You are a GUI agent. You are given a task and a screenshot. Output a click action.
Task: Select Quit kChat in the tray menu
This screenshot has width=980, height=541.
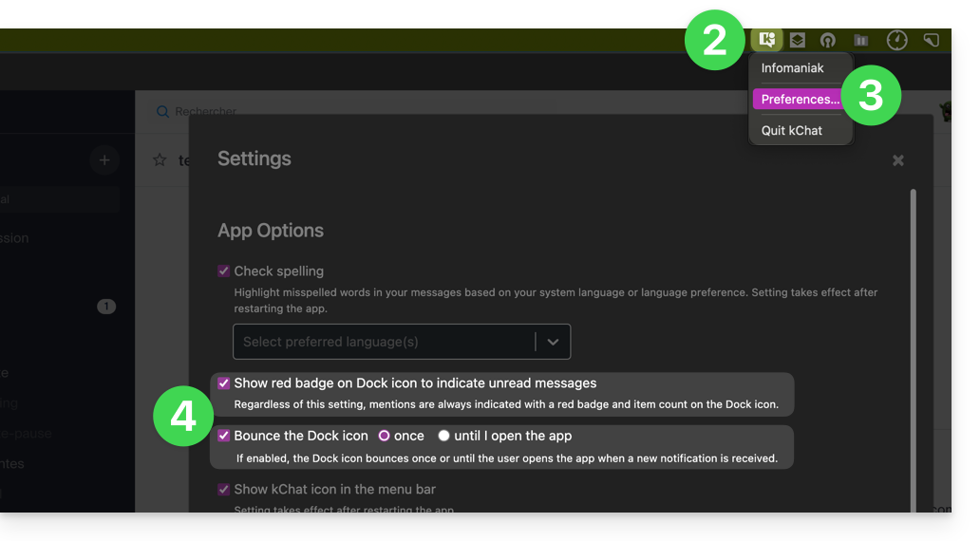[792, 131]
